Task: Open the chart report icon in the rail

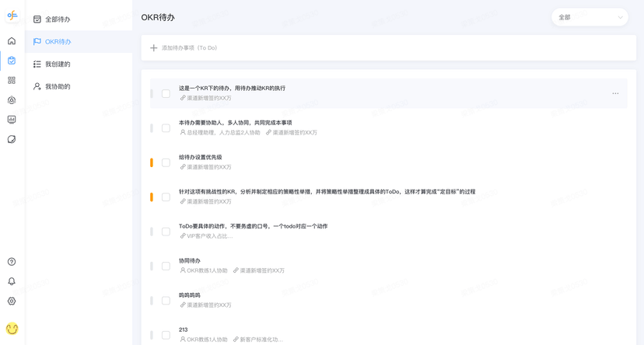Action: click(12, 120)
